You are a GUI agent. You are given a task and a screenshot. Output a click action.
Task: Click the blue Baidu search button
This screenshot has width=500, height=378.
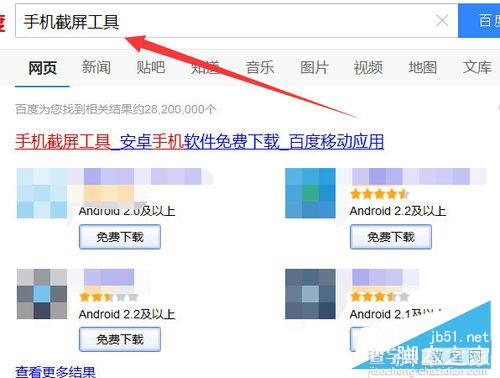tap(479, 21)
